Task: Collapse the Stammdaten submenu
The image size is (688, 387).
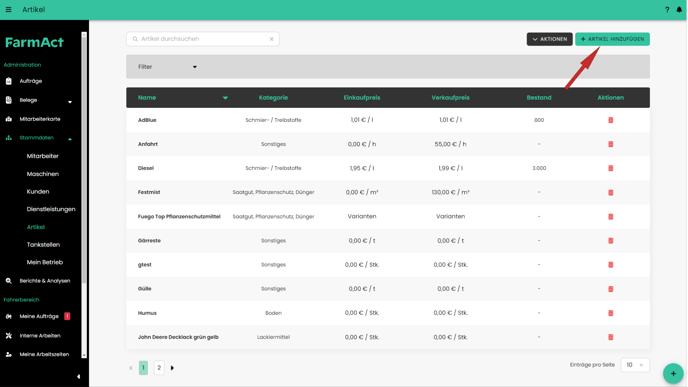Action: coord(70,139)
